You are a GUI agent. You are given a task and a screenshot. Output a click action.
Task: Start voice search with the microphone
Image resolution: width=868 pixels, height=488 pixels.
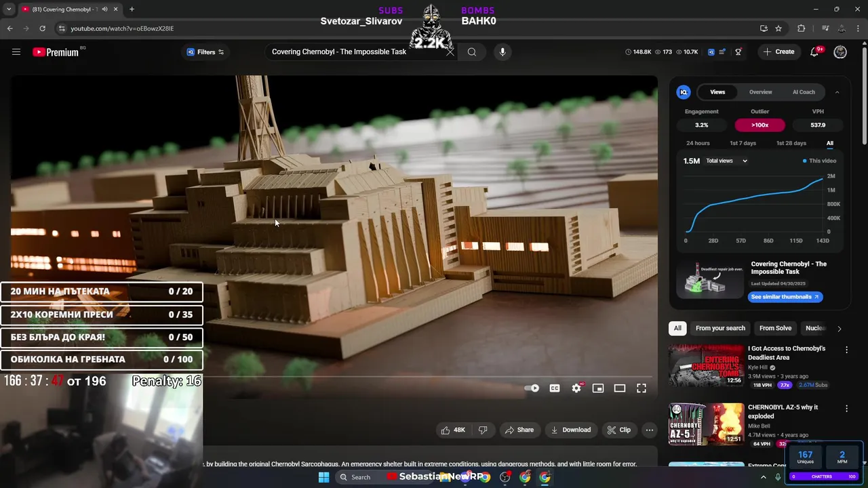click(502, 52)
